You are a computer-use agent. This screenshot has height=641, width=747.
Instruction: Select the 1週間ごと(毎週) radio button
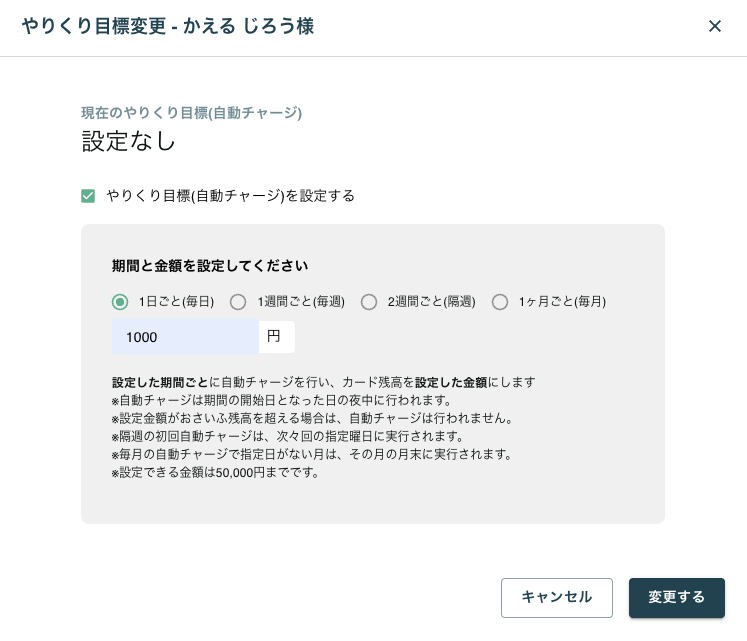pyautogui.click(x=238, y=302)
